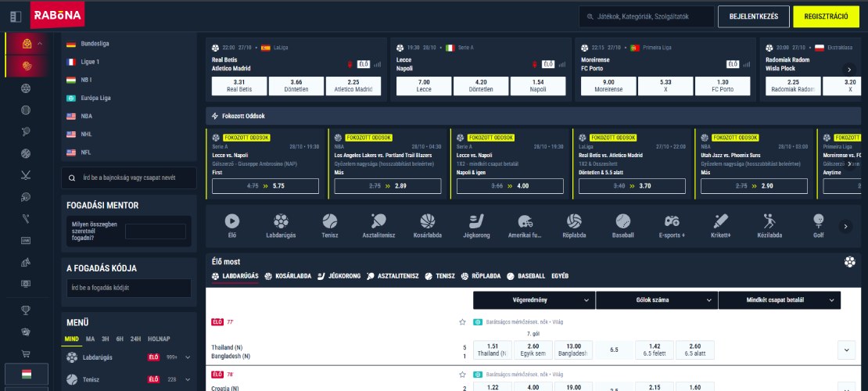Bet on Napoli at 1.54

point(537,86)
